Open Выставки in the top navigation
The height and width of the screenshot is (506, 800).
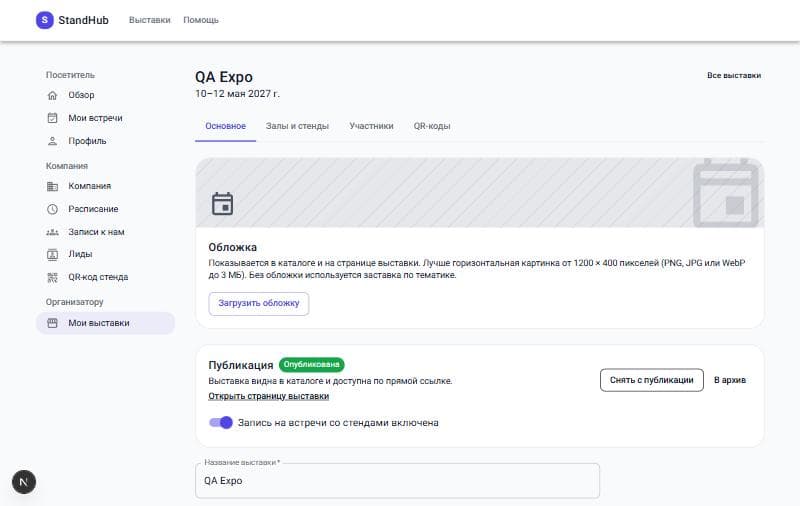pyautogui.click(x=149, y=20)
